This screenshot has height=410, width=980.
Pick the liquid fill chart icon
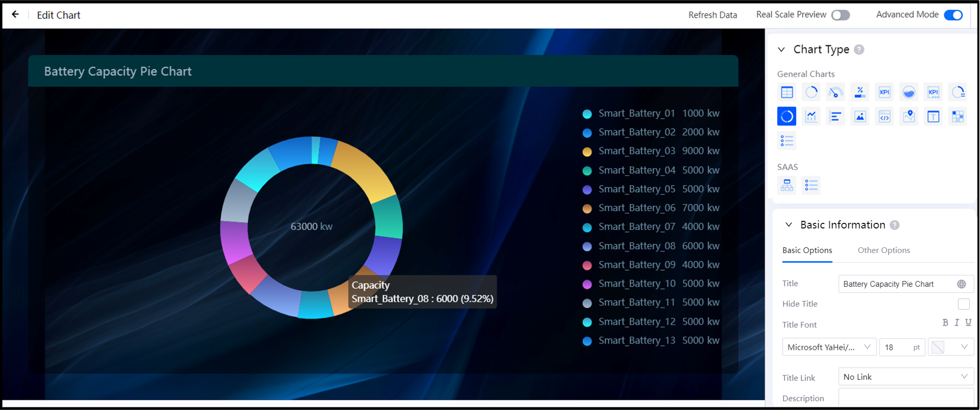tap(909, 92)
